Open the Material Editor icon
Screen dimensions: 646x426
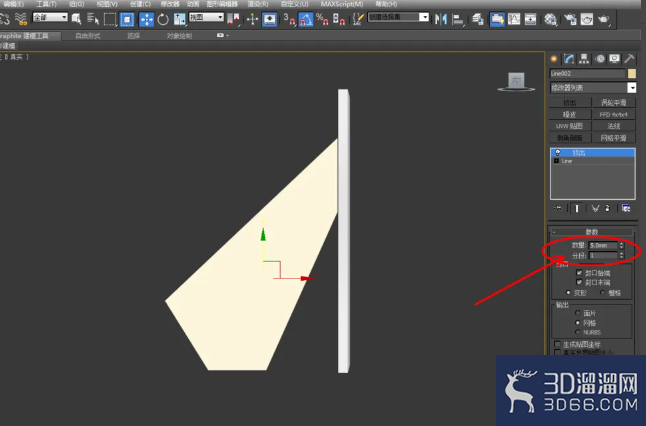coord(550,19)
